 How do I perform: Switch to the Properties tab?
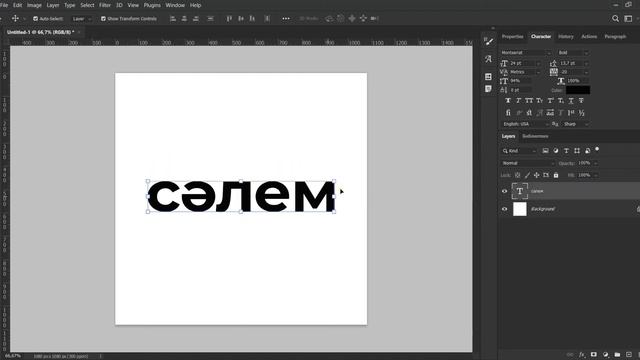point(512,36)
